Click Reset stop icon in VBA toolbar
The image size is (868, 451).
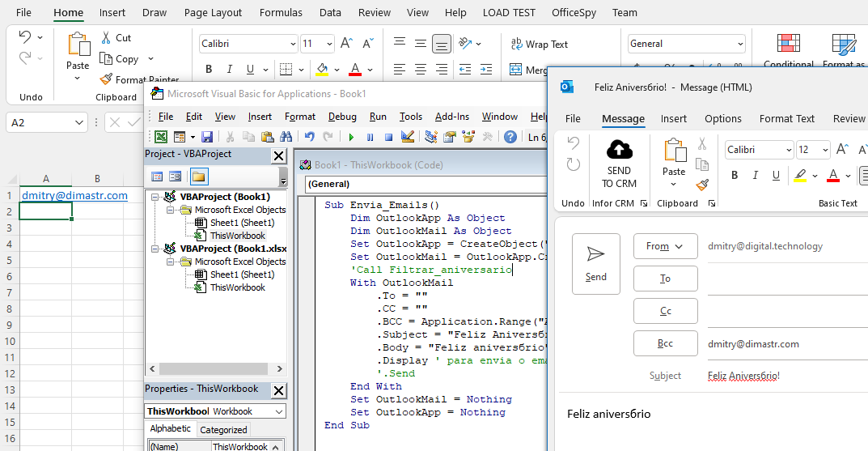(388, 137)
